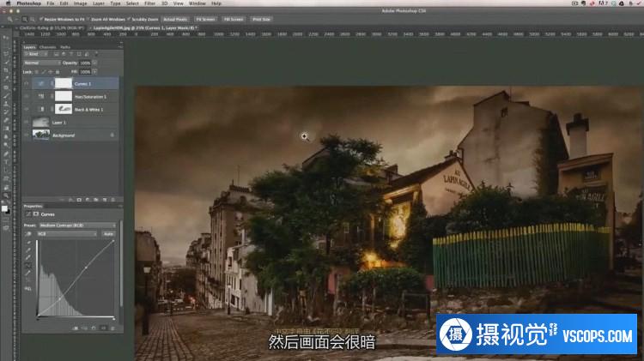644x361 pixels.
Task: Open the Fill value dropdown arrow
Action: coord(94,72)
